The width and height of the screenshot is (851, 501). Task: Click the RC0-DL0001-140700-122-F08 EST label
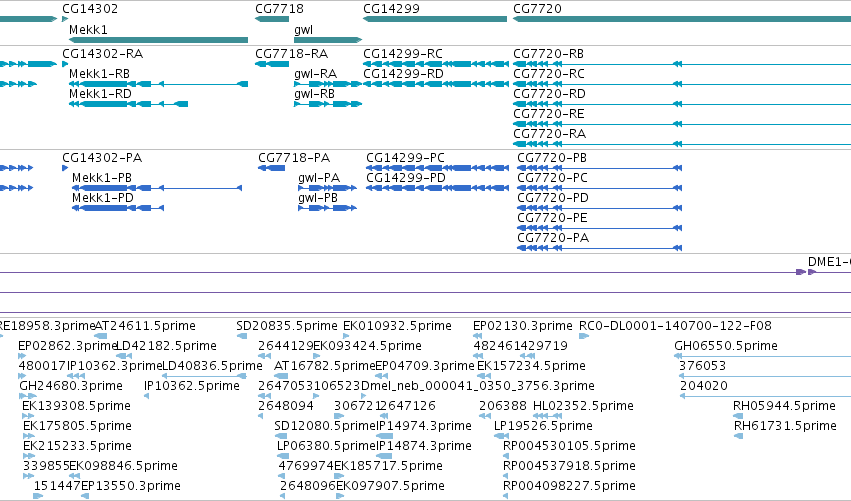point(675,326)
